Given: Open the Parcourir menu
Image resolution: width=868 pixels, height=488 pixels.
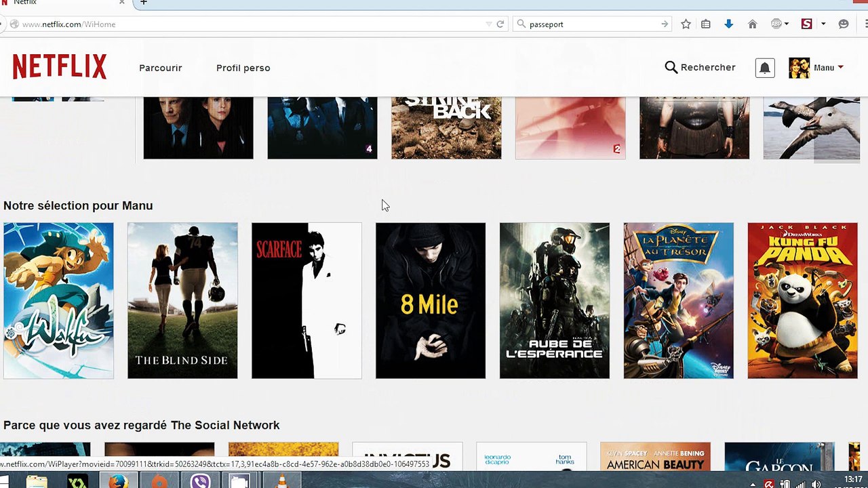Looking at the screenshot, I should 160,68.
